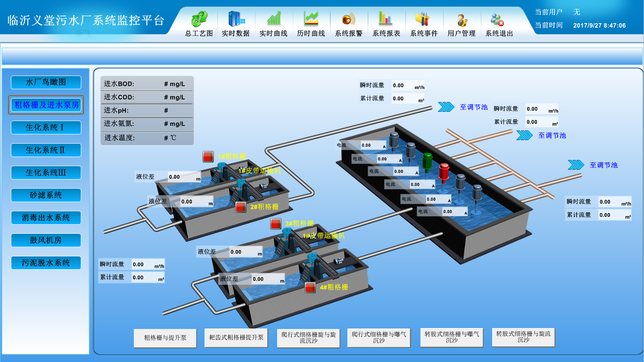Toggle the 1#粗格栅 red status indicator
The image size is (644, 362).
(x=208, y=156)
